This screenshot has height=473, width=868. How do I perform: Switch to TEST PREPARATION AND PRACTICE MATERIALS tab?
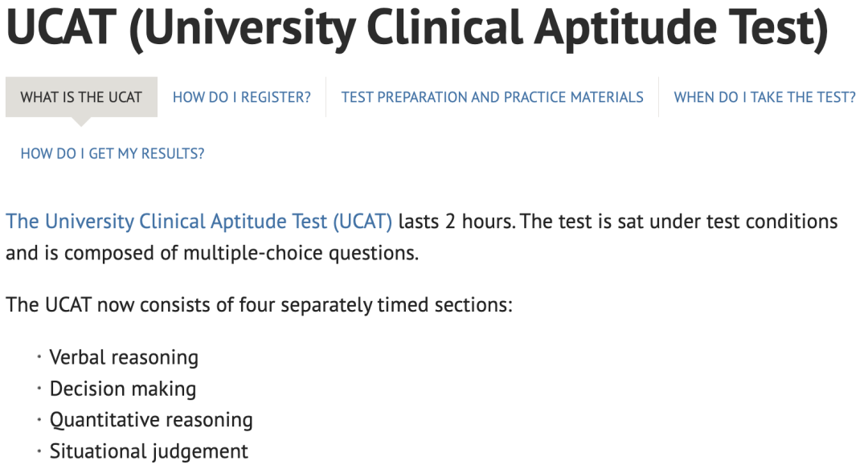pos(492,97)
